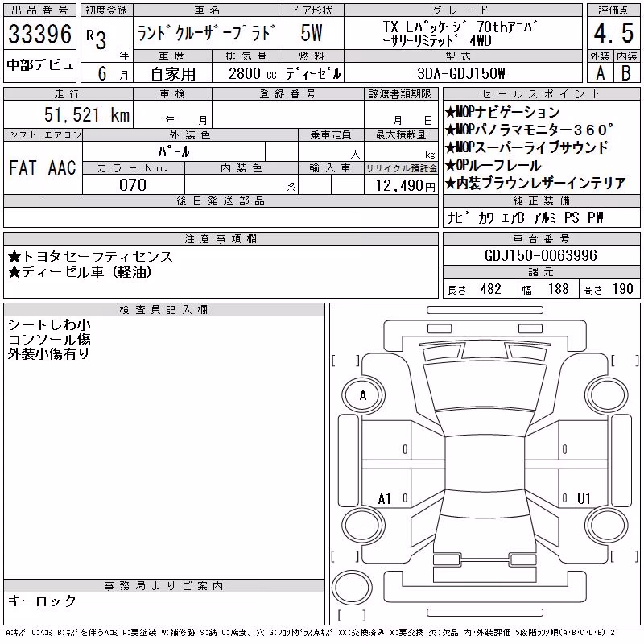The image size is (644, 644).
Task: Click the exterior color パール
Action: (x=174, y=151)
